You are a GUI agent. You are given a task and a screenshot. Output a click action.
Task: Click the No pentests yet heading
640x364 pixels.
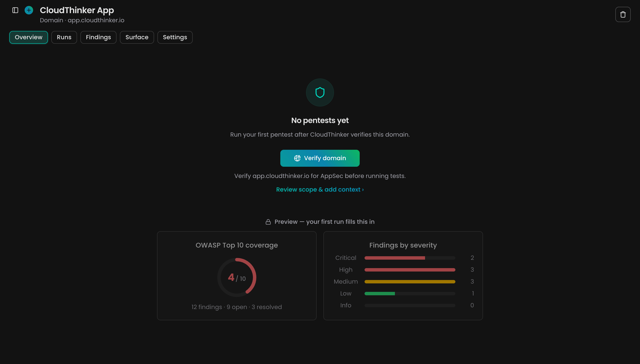point(320,120)
